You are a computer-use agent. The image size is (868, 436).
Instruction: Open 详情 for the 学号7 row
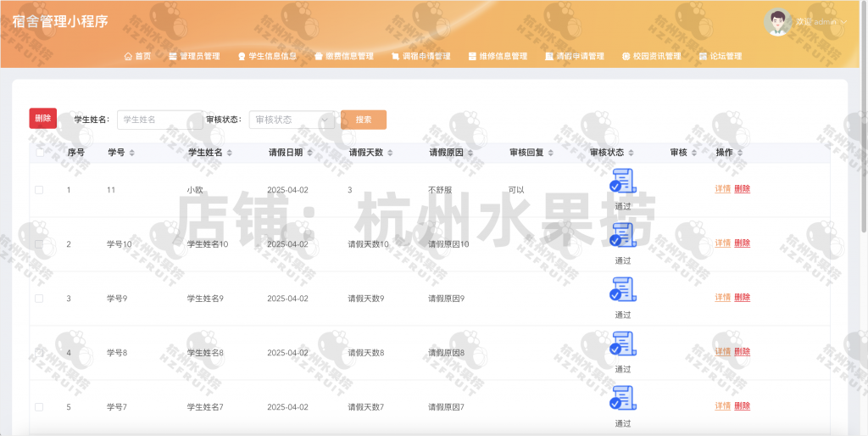722,406
